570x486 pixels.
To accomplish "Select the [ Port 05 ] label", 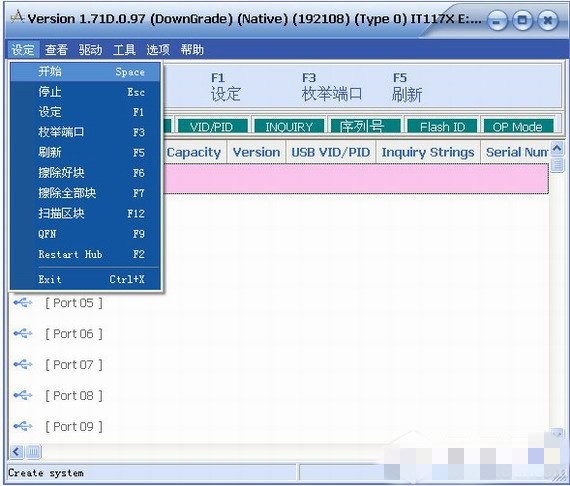I will (74, 303).
